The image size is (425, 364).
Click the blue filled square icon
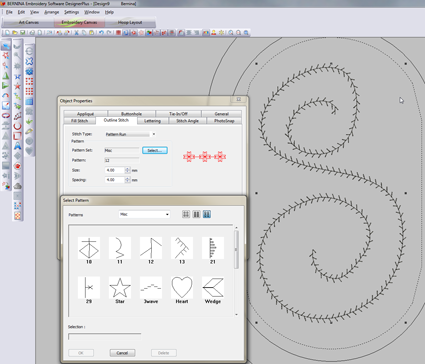point(29,101)
